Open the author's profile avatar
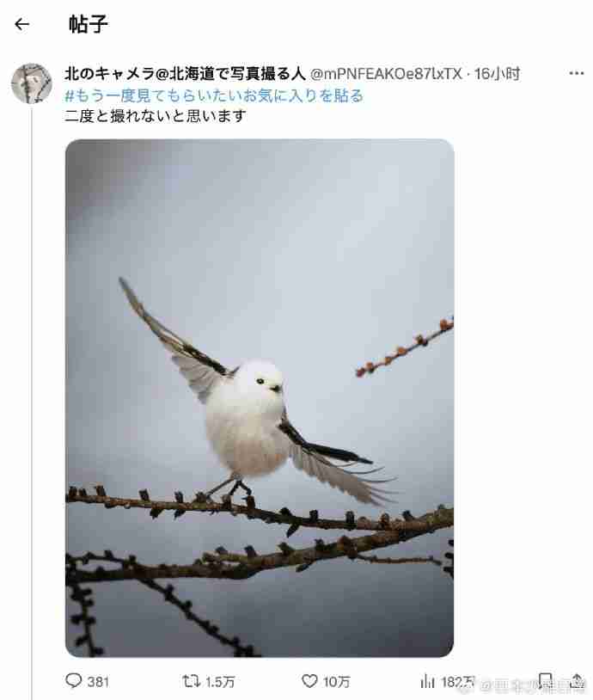Viewport: 593px width, 700px height. pyautogui.click(x=31, y=83)
